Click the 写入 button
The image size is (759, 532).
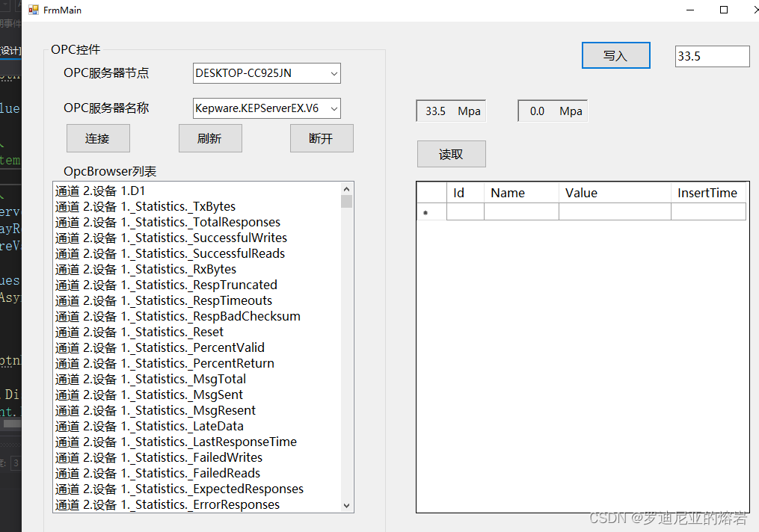point(615,56)
